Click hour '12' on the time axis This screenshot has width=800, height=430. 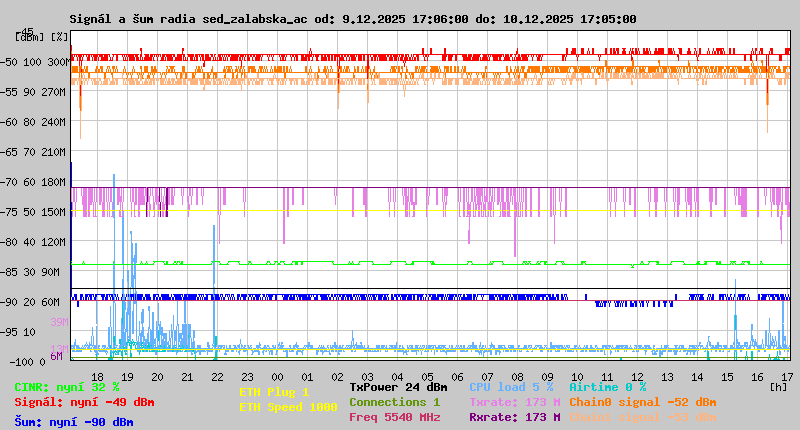[x=637, y=377]
